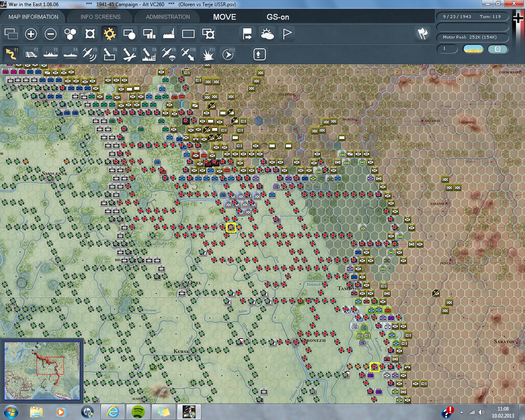The image size is (525, 420).
Task: Select the F7 bomb airfield mode icon
Action: pyautogui.click(x=129, y=54)
